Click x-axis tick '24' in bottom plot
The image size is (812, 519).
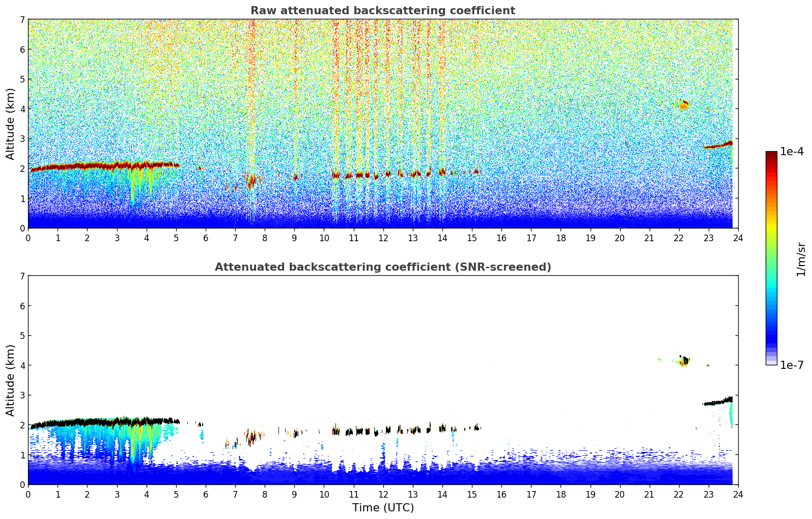tap(738, 494)
